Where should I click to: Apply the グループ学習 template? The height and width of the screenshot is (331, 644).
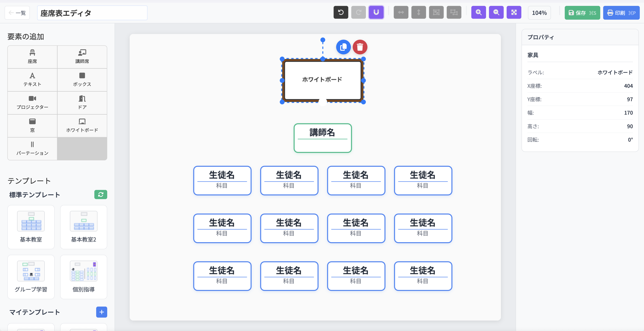tap(31, 277)
